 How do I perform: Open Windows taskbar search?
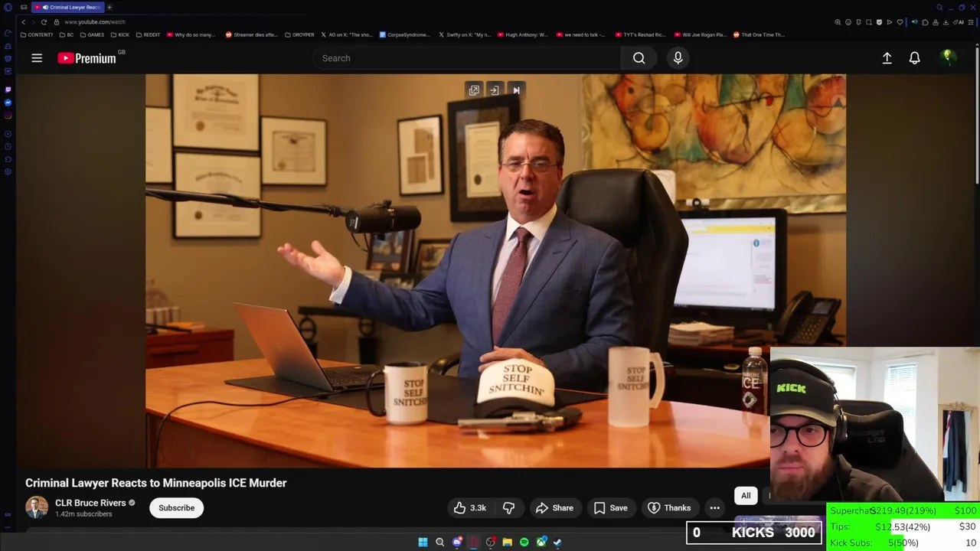click(x=439, y=542)
